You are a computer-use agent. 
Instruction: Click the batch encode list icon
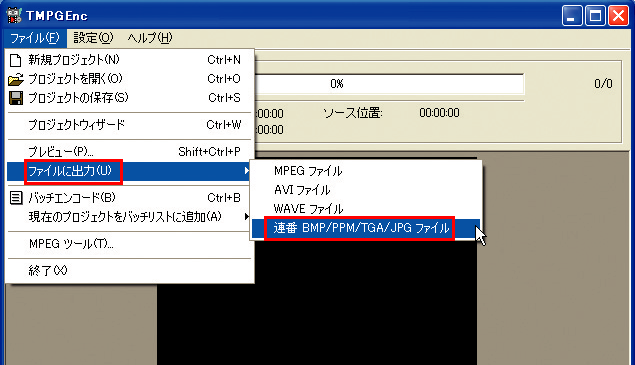point(16,198)
